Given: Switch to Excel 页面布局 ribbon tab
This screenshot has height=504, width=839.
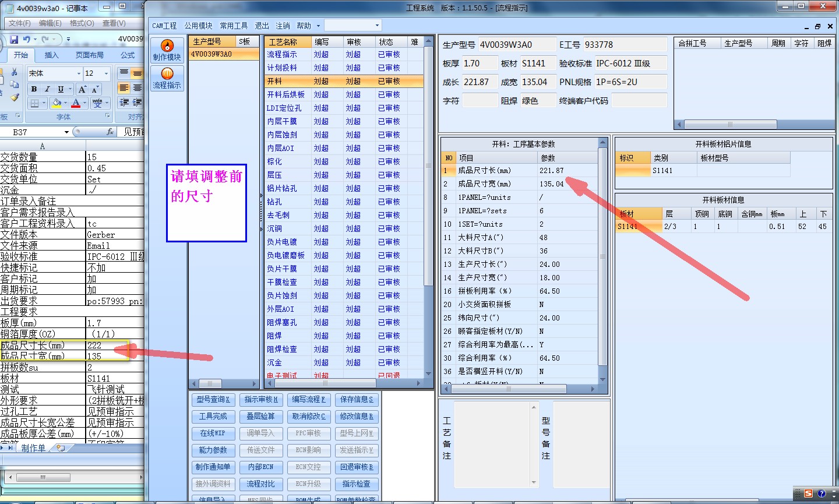Looking at the screenshot, I should (x=89, y=55).
